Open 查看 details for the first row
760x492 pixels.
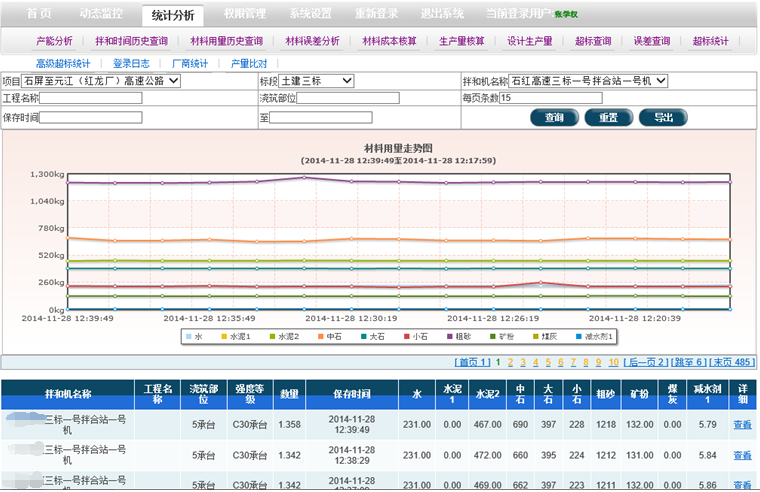pyautogui.click(x=742, y=425)
